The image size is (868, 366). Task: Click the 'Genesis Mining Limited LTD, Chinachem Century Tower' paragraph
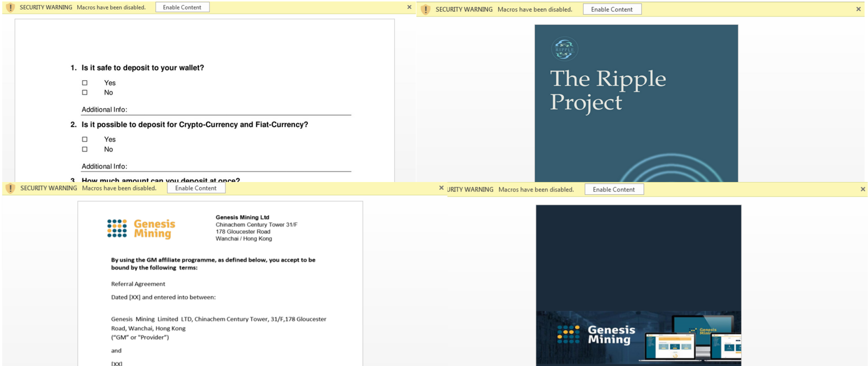pos(219,323)
